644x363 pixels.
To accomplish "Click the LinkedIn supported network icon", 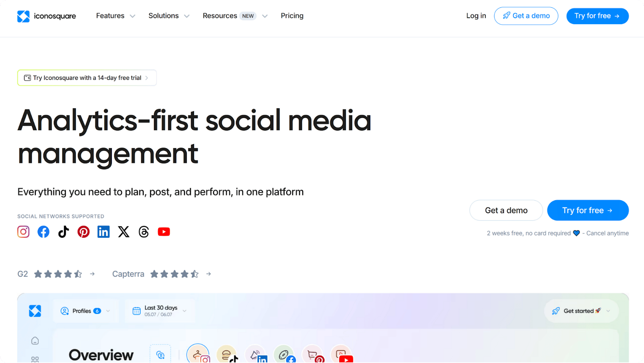I will 103,232.
